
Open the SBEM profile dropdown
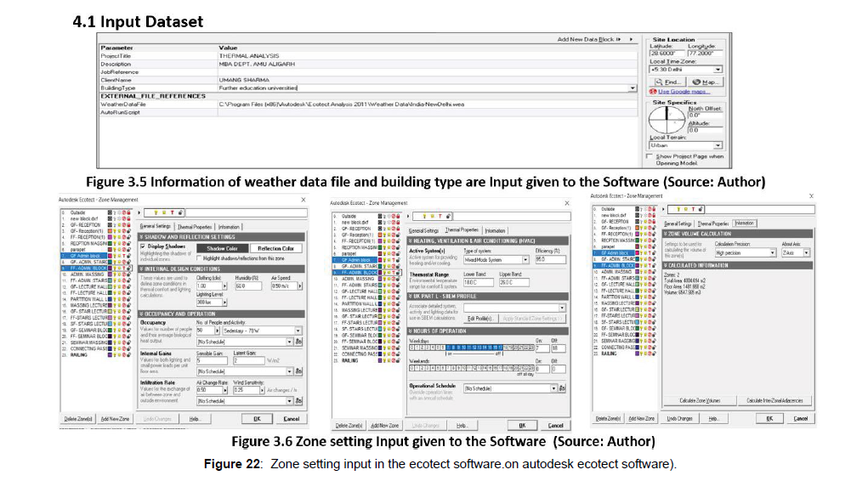[562, 308]
